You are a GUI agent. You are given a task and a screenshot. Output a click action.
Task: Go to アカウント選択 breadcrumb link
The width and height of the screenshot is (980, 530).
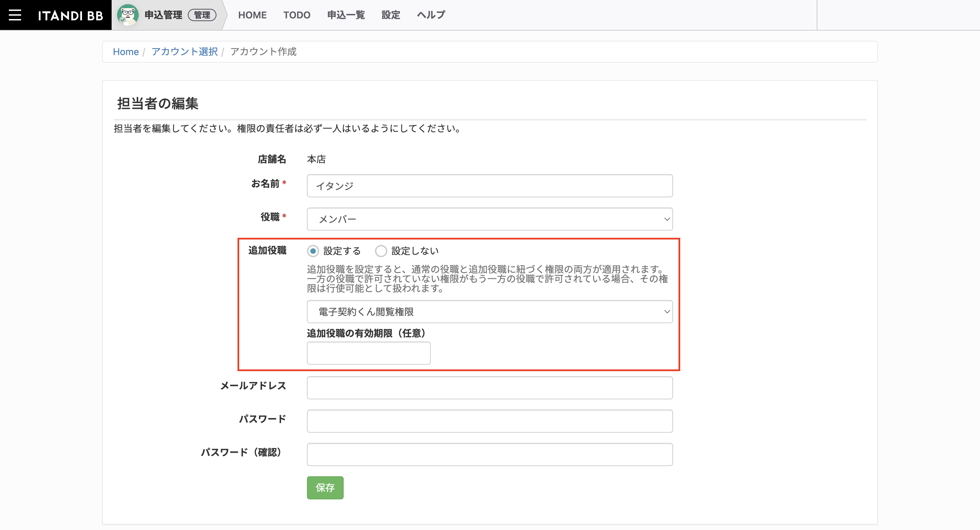(184, 52)
